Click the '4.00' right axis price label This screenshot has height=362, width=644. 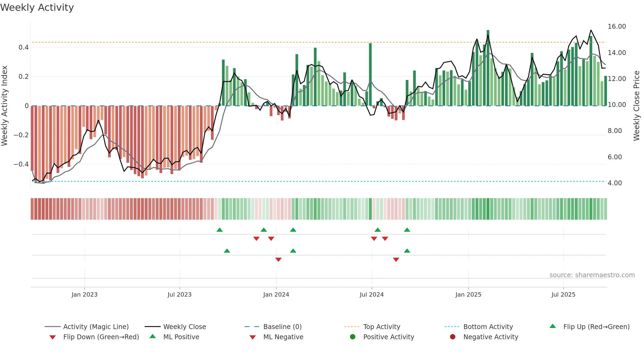pos(615,183)
